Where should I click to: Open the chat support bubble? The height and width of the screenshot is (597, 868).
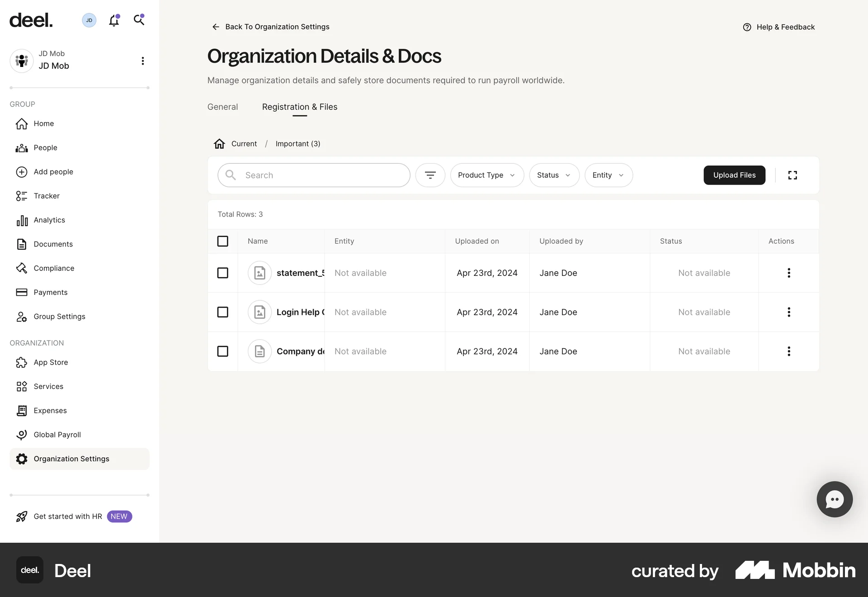[x=834, y=499]
